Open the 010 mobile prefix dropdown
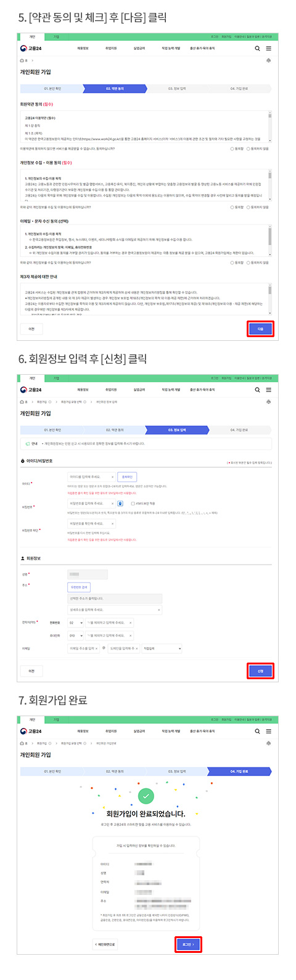 pos(76,635)
